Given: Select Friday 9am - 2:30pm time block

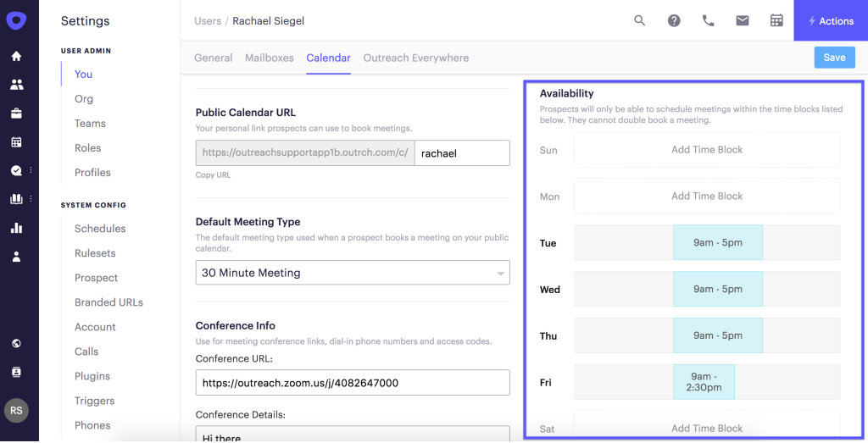Looking at the screenshot, I should tap(704, 382).
